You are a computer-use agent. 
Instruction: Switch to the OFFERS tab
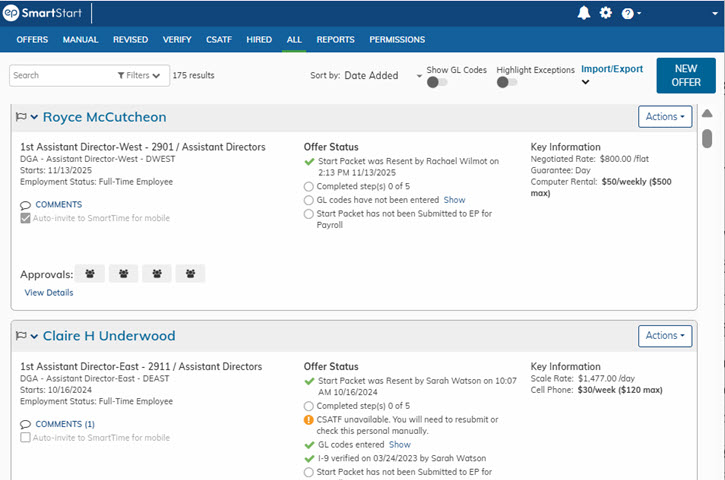click(32, 40)
